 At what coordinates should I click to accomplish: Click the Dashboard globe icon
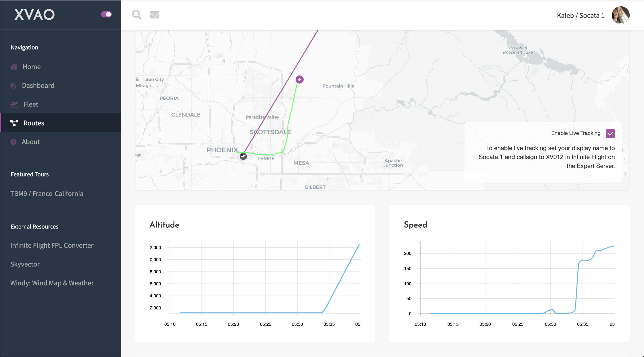(x=13, y=85)
